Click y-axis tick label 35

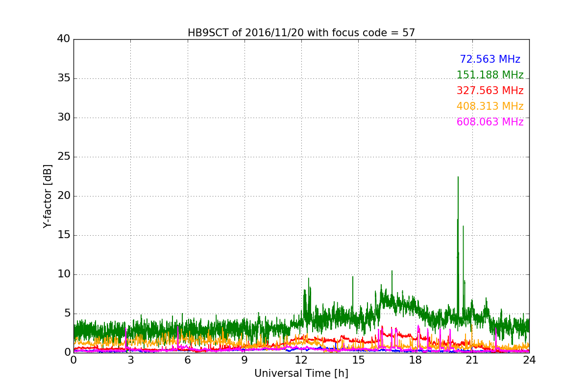click(64, 78)
